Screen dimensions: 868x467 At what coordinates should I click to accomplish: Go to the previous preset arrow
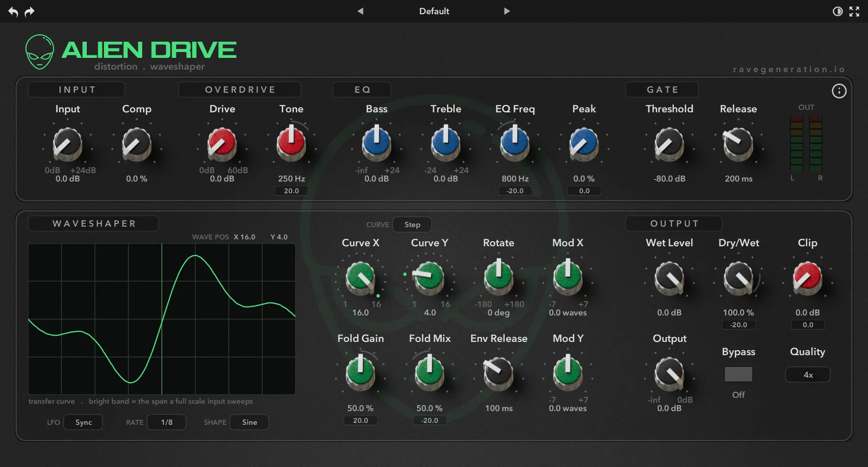360,11
